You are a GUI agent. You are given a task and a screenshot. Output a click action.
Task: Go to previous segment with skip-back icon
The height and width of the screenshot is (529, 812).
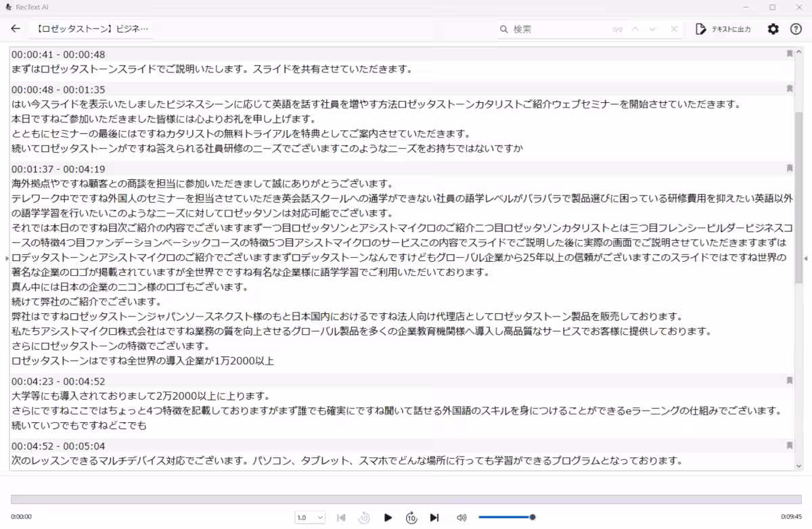(341, 517)
